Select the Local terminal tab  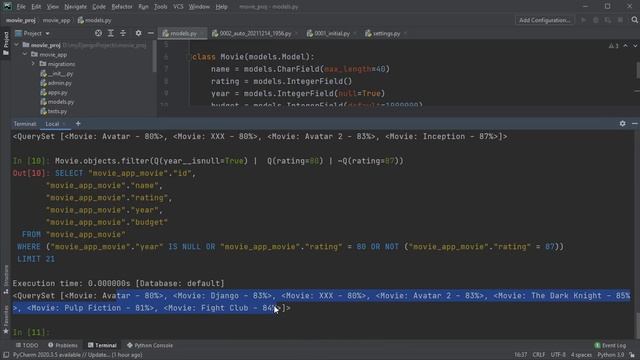(x=52, y=124)
